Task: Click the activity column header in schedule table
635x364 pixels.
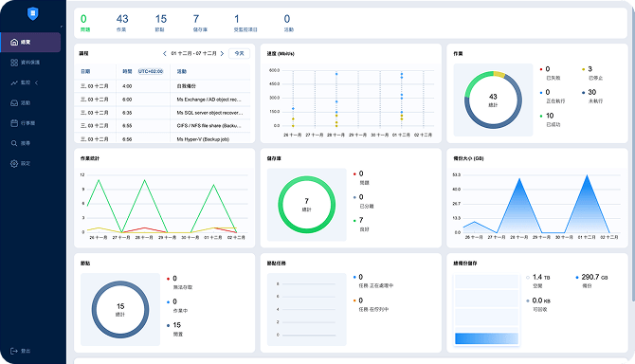Action: click(x=181, y=71)
